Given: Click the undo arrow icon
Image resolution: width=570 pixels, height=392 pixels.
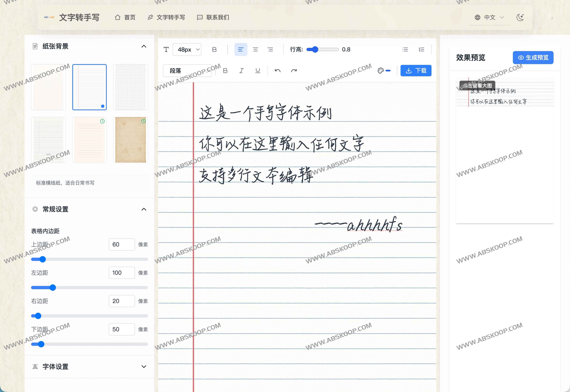Looking at the screenshot, I should click(278, 71).
